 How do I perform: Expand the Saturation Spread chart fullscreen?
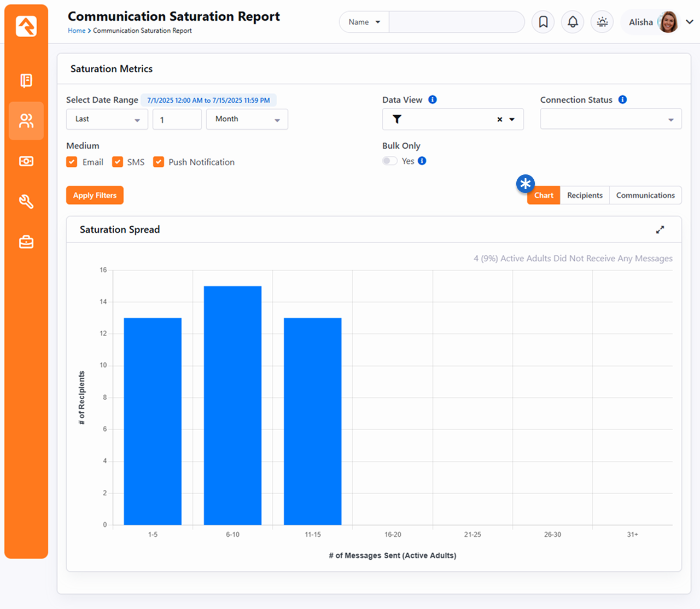pyautogui.click(x=660, y=230)
